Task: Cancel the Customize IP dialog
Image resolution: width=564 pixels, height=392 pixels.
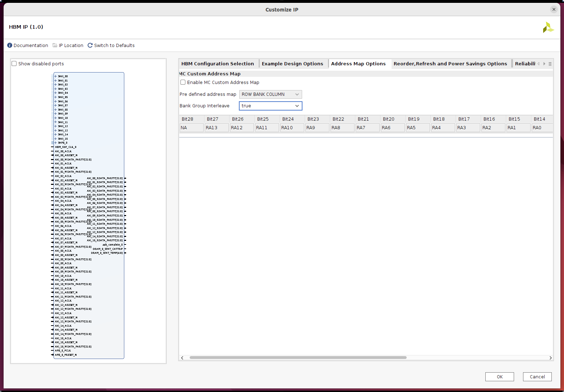Action: (x=537, y=377)
